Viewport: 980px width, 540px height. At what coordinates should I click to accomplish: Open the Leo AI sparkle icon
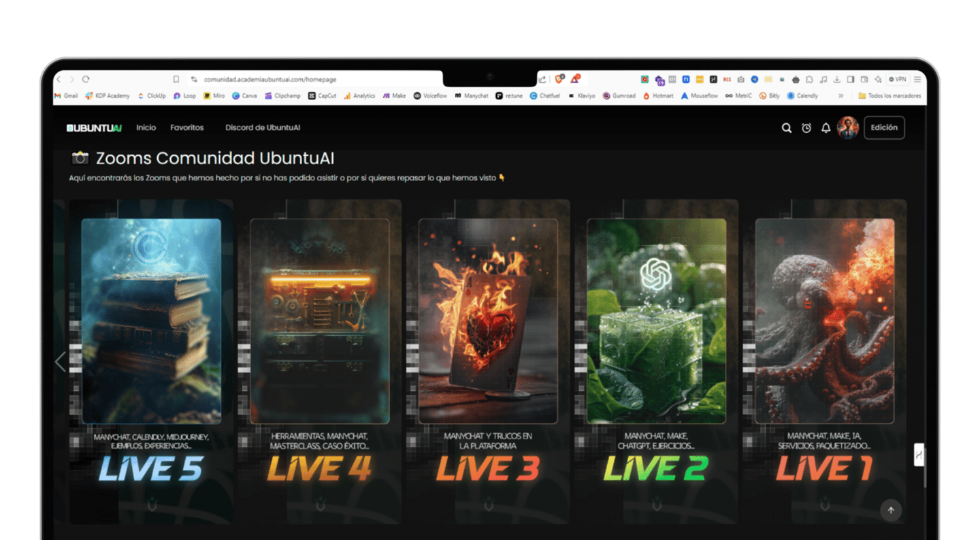coord(878,80)
